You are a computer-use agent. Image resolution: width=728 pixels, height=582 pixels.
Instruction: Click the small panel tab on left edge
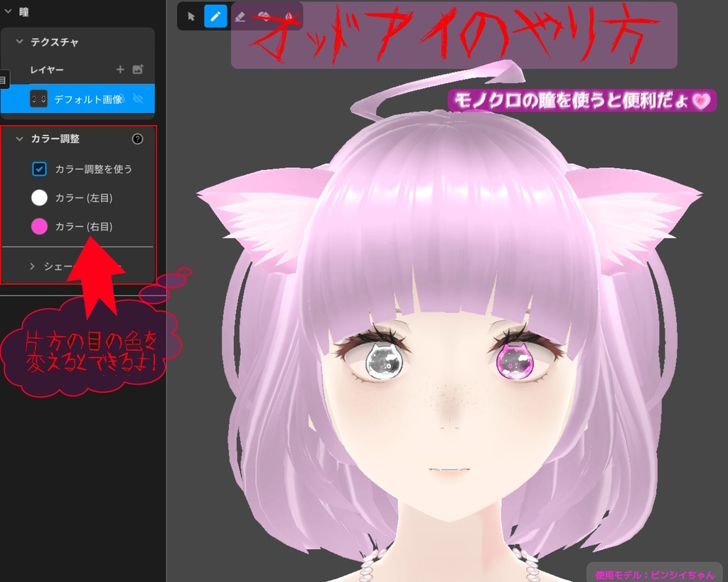[x=3, y=79]
